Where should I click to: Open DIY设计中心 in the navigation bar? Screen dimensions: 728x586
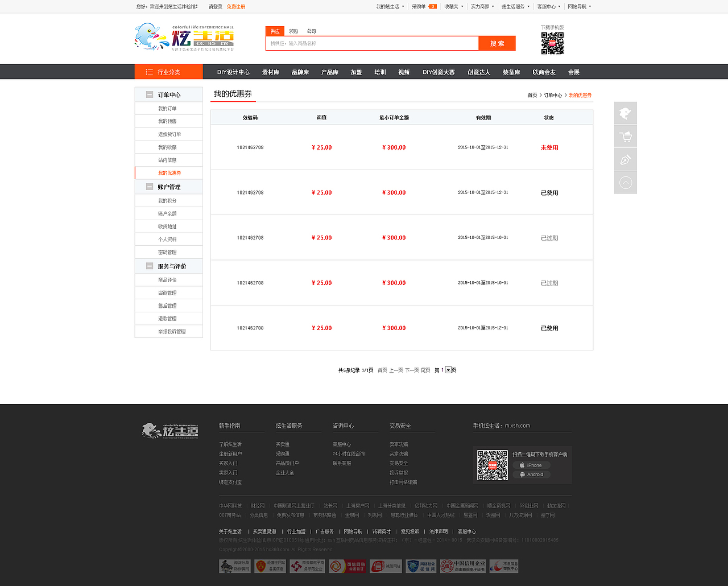tap(233, 72)
